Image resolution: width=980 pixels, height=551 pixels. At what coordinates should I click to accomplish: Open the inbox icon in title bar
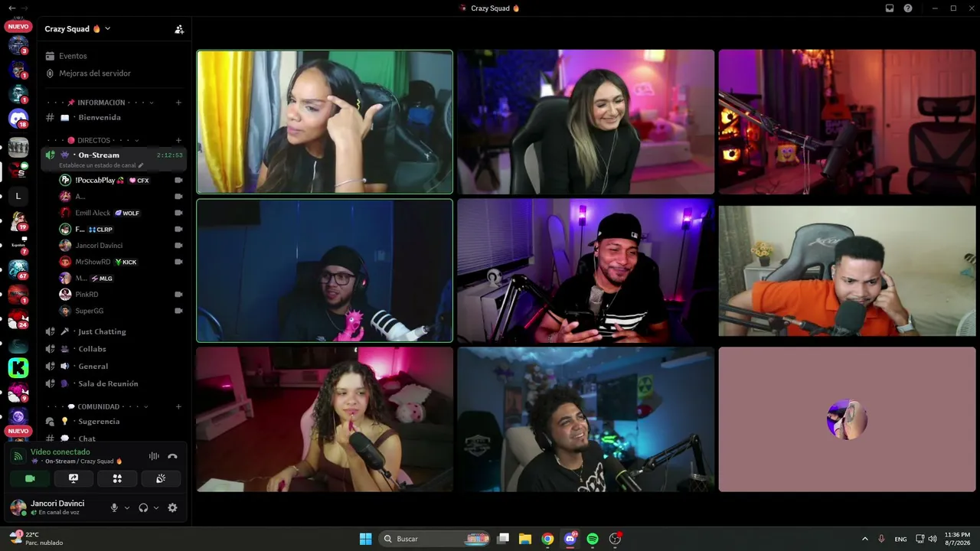[x=890, y=8]
